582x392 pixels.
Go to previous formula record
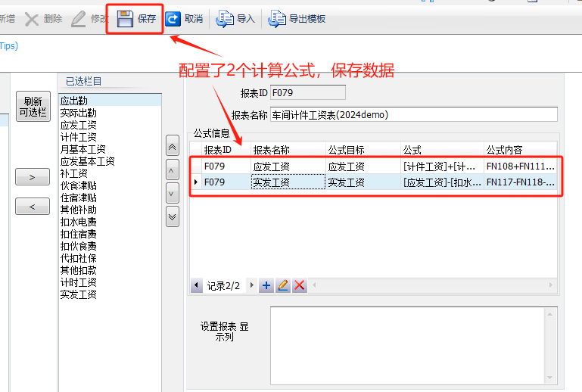pos(196,285)
